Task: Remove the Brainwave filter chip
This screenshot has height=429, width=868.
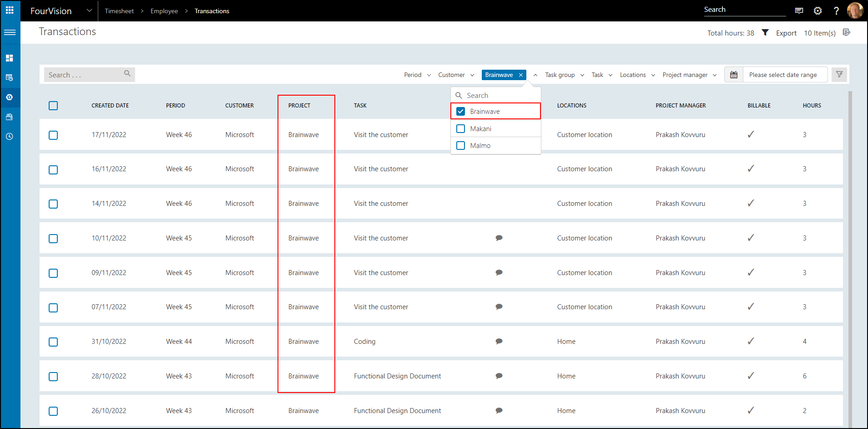Action: (x=521, y=75)
